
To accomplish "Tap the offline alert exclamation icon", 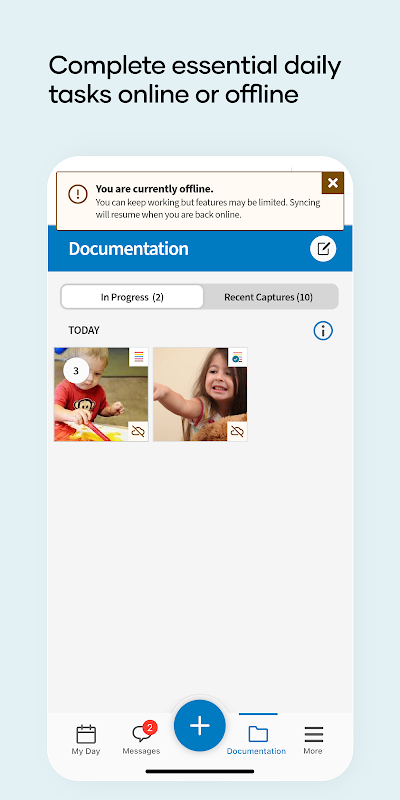I will coord(78,194).
